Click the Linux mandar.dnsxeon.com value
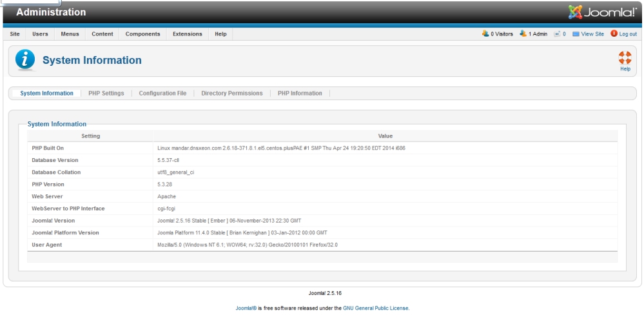Viewport: 644px width, 324px height. coord(281,148)
